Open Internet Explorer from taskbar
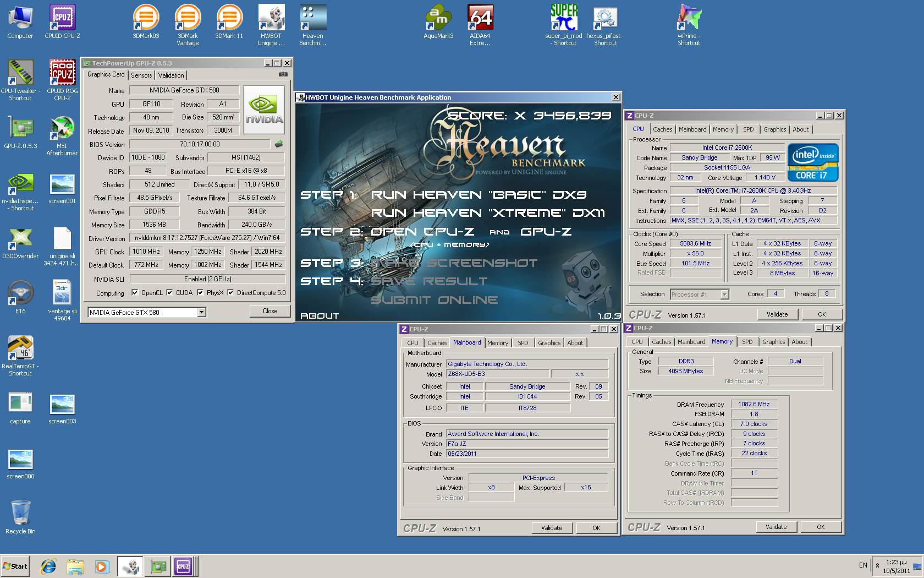Image resolution: width=924 pixels, height=578 pixels. (x=48, y=566)
